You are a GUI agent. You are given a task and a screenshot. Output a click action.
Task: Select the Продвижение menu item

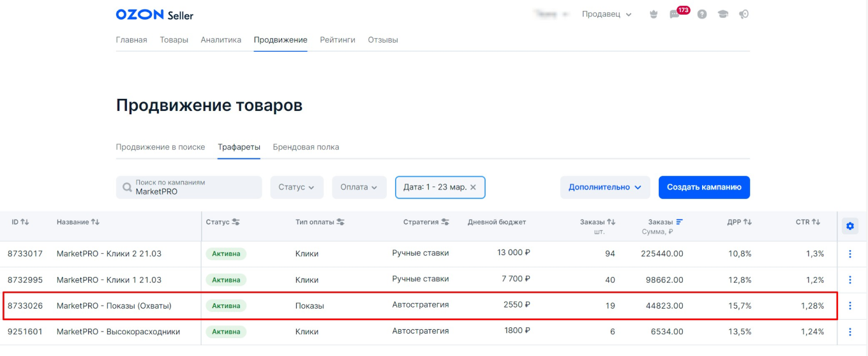[280, 40]
